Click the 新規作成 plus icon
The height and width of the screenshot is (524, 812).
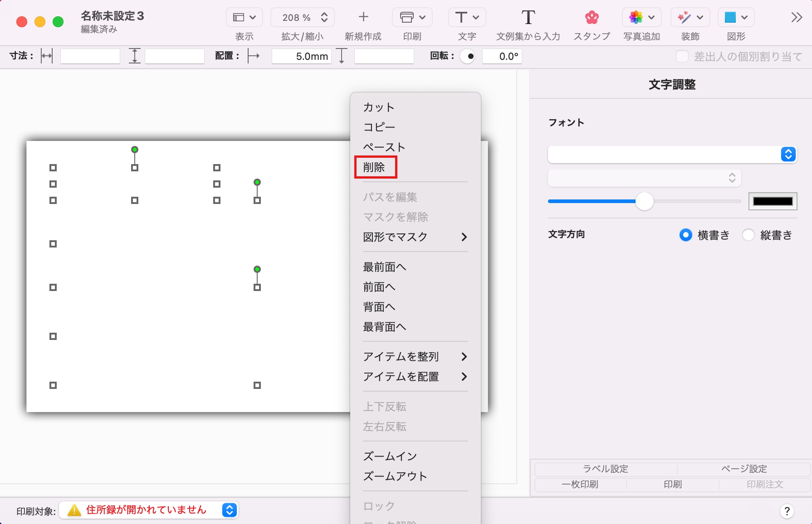363,17
